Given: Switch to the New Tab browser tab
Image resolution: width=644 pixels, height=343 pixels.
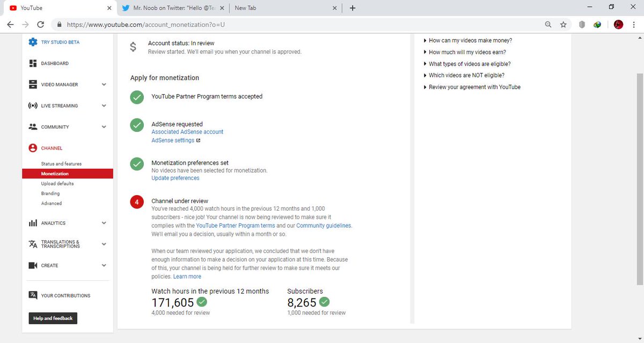Looking at the screenshot, I should pyautogui.click(x=285, y=8).
